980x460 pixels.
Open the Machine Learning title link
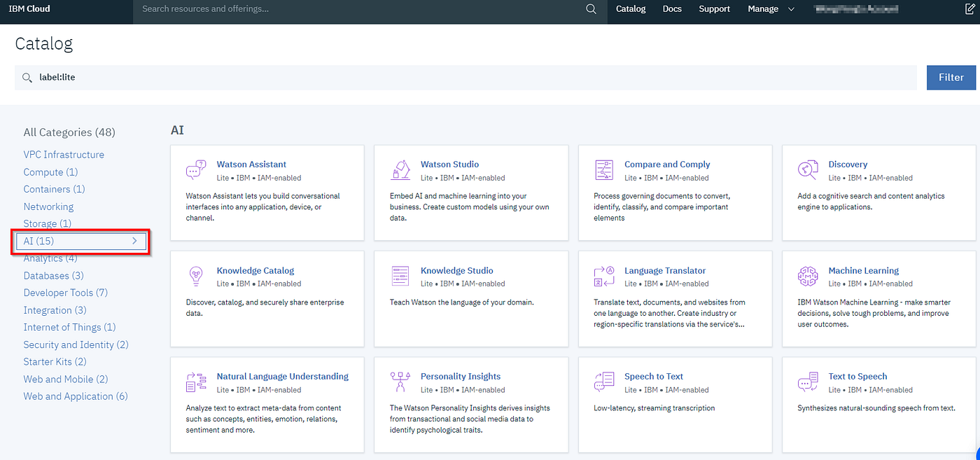coord(864,270)
